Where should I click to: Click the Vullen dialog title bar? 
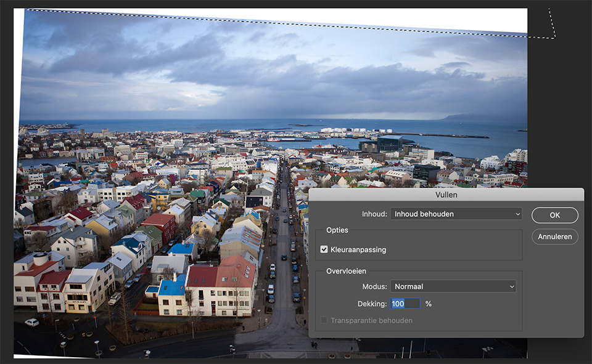pyautogui.click(x=446, y=195)
